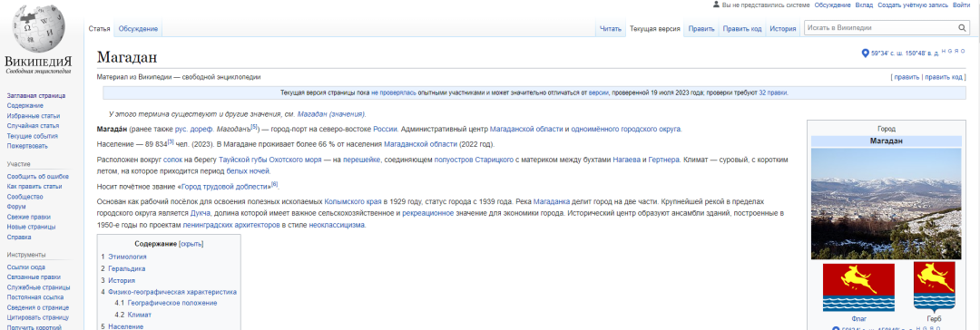
Task: Open the неоклассицизма link
Action: click(x=337, y=225)
